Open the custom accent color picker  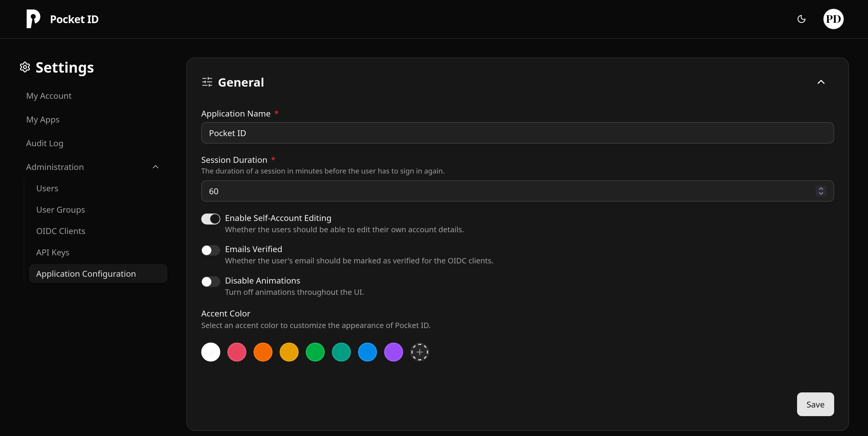(x=419, y=352)
